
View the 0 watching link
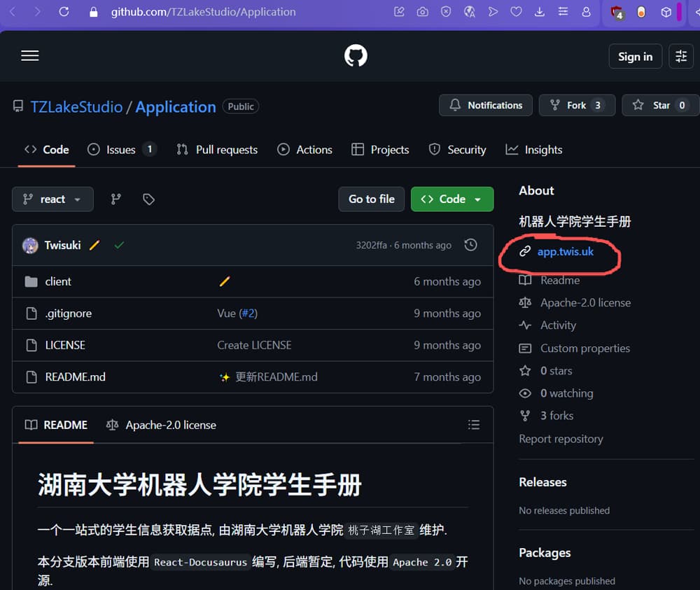tap(567, 393)
